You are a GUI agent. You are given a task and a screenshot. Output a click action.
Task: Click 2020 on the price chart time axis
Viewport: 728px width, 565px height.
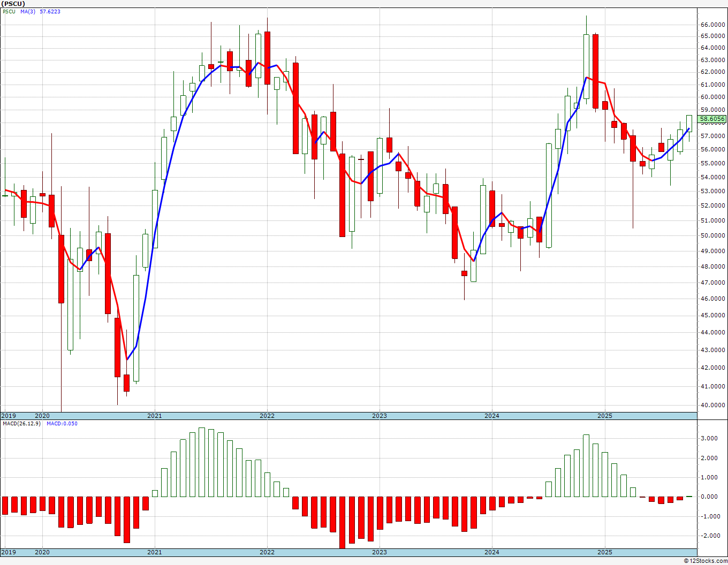pyautogui.click(x=42, y=416)
